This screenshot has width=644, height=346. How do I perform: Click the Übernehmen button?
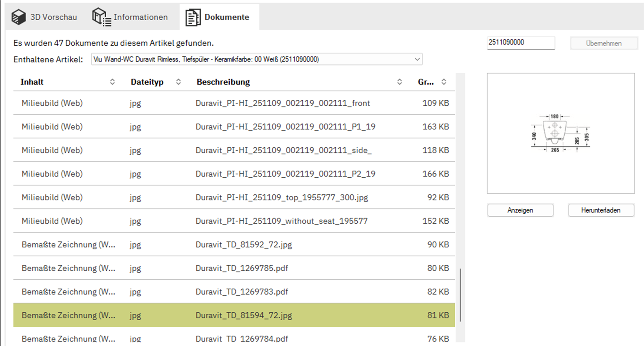604,43
